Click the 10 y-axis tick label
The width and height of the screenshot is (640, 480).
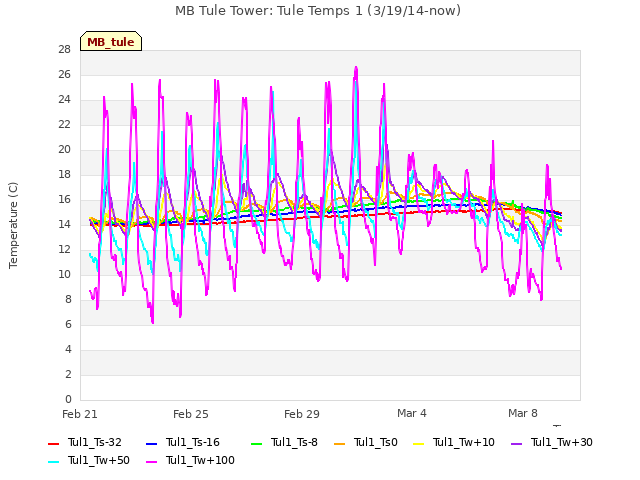pos(64,275)
